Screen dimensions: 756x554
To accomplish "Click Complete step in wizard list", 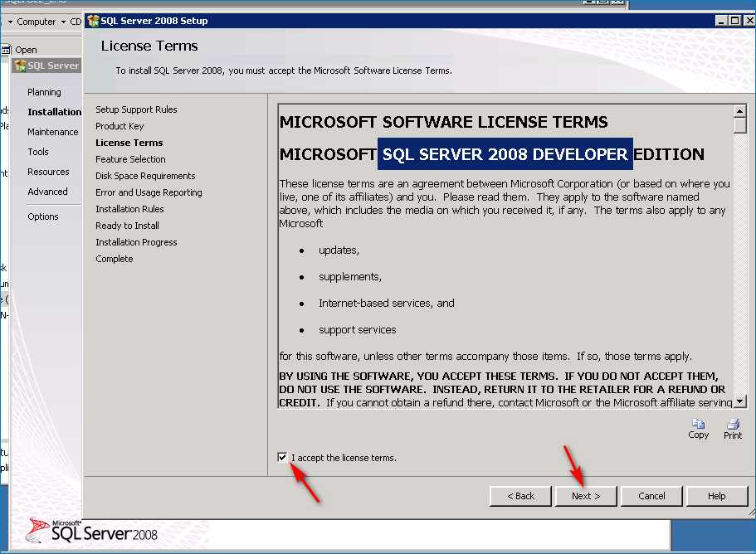I will pyautogui.click(x=115, y=259).
